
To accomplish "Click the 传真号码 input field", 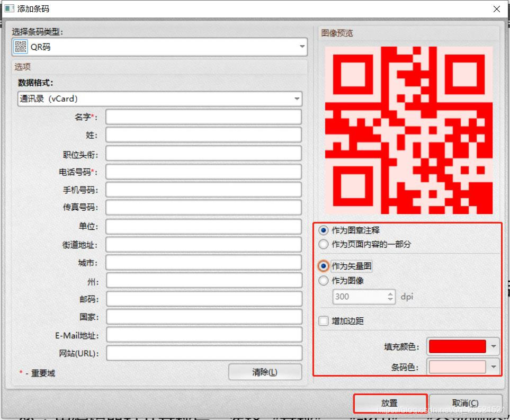I will (x=203, y=208).
